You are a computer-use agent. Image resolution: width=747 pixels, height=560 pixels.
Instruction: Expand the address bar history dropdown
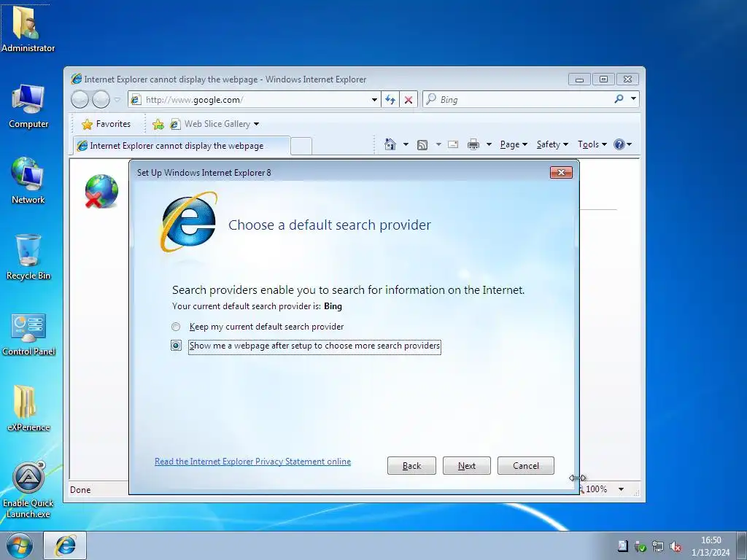click(x=374, y=99)
